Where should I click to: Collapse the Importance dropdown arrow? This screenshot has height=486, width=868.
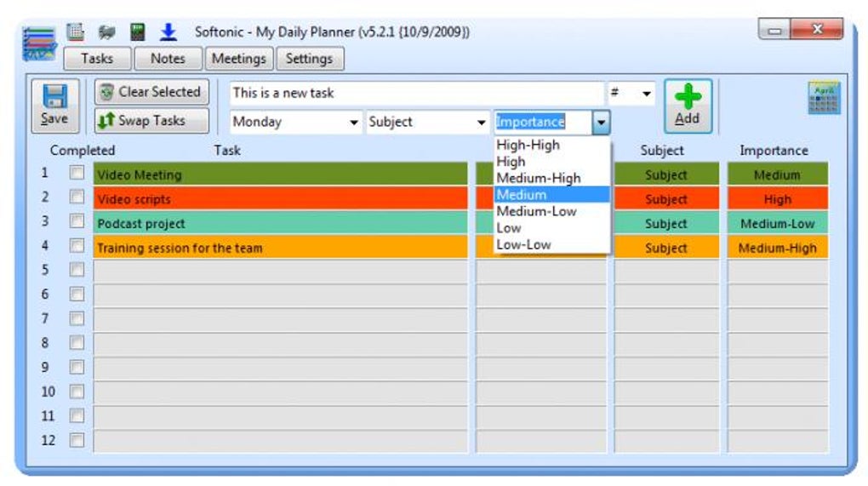point(601,123)
